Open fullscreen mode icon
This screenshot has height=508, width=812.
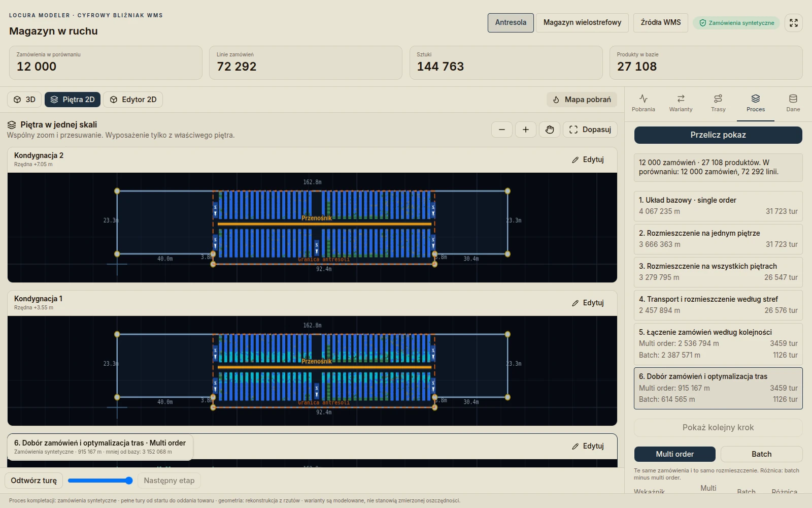coord(794,23)
